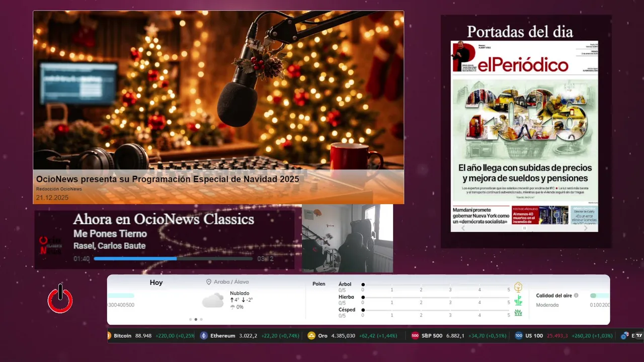Click the Árbol tree pollen icon
Screen dimensions: 644x362
click(518, 287)
